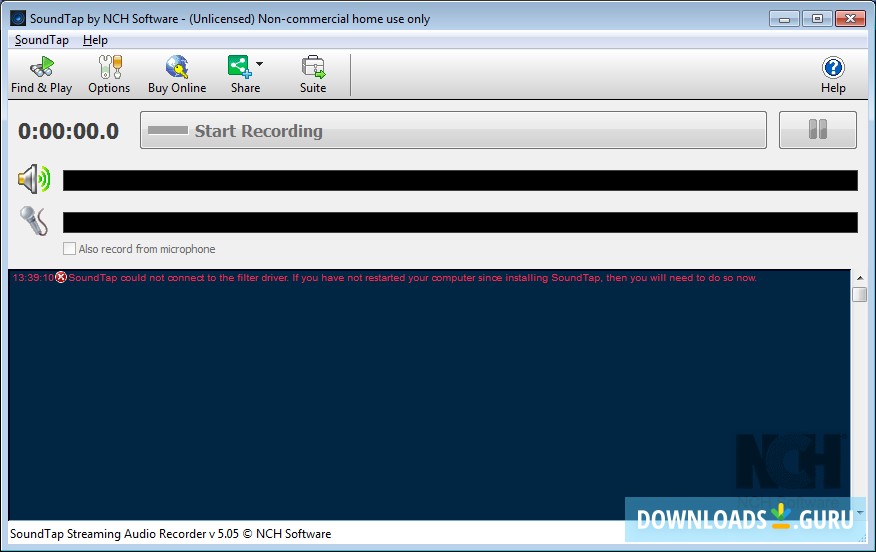
Task: Click the SoundTap title bar app icon
Action: coord(18,18)
